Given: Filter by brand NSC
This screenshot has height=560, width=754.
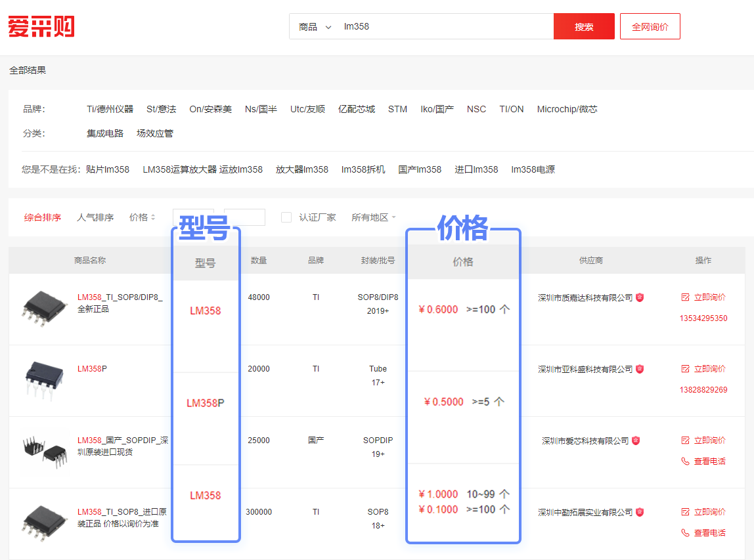Looking at the screenshot, I should pos(476,109).
